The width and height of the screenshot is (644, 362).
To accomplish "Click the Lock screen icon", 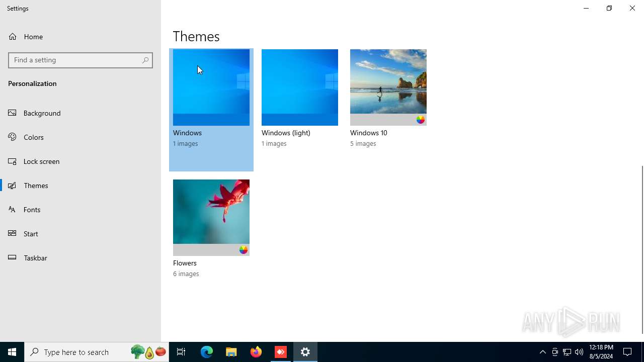I will (x=13, y=161).
